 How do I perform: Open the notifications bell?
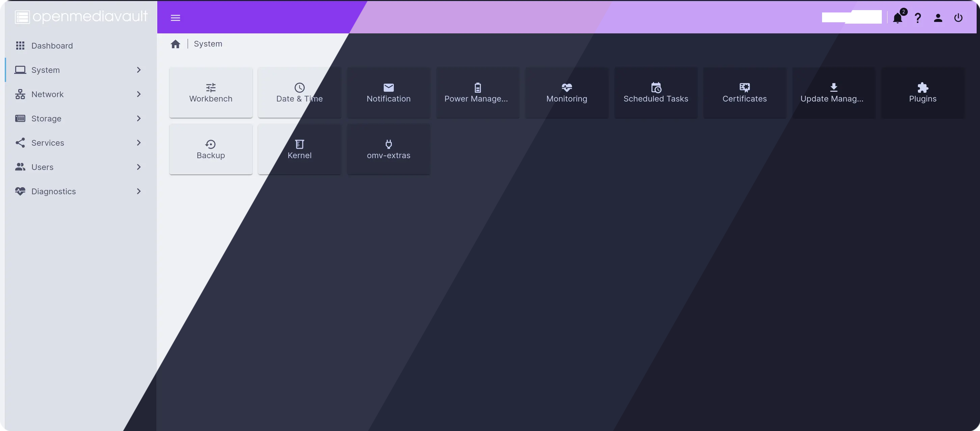[897, 18]
